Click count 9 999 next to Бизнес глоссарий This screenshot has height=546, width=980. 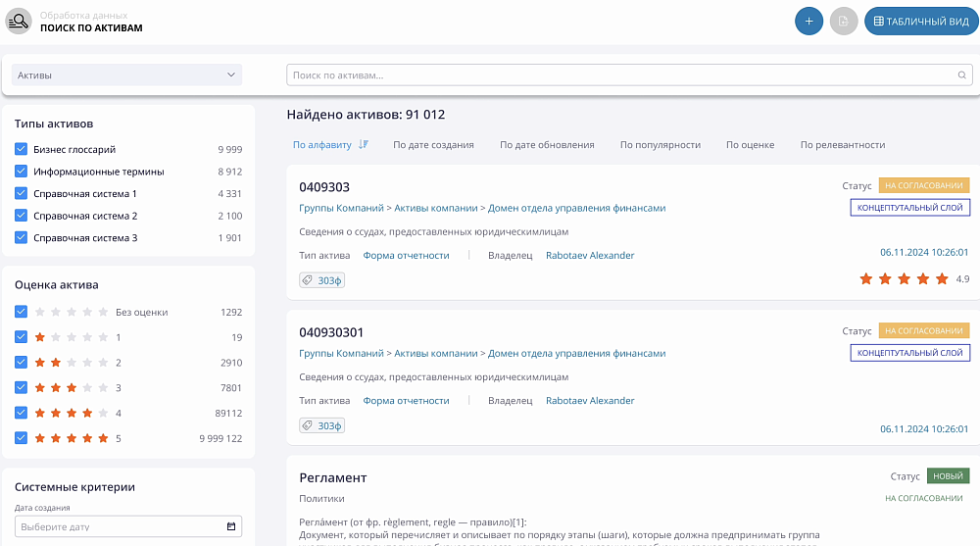tap(230, 149)
